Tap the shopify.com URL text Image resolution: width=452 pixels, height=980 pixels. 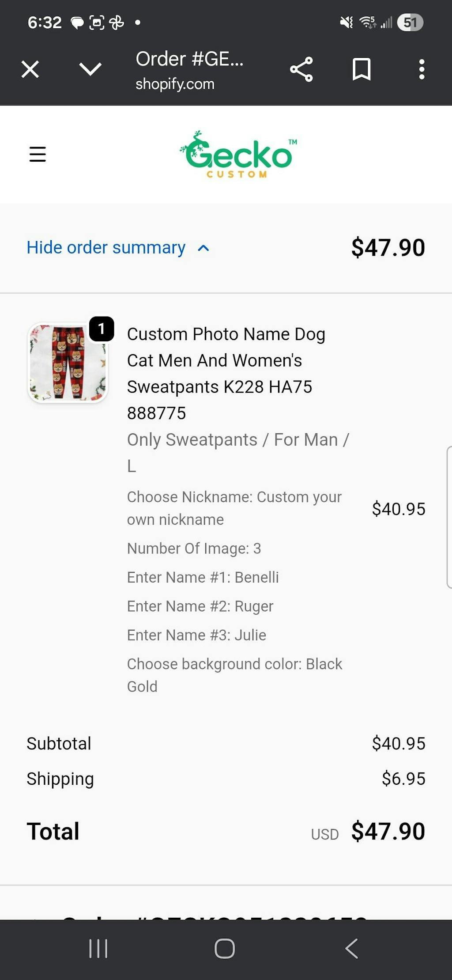175,84
